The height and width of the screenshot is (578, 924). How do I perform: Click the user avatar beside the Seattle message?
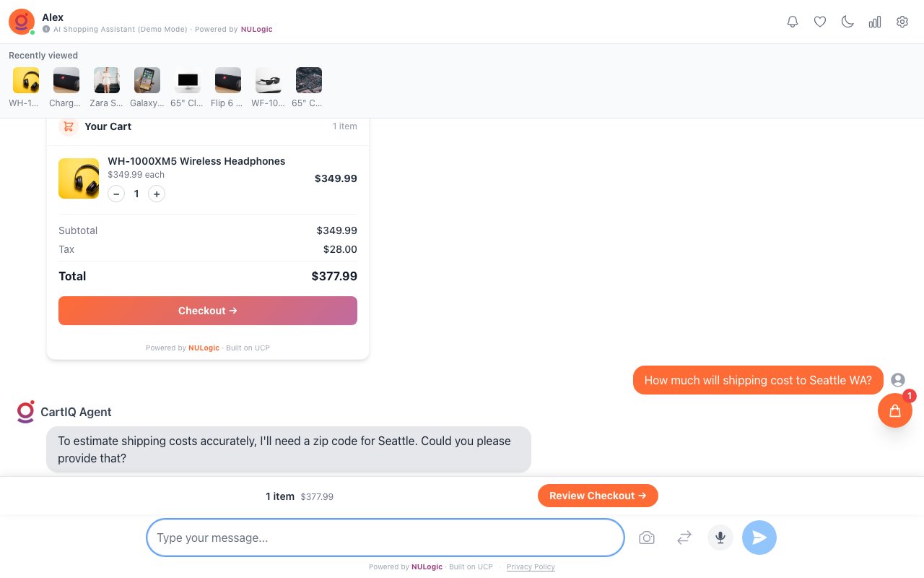click(x=897, y=380)
